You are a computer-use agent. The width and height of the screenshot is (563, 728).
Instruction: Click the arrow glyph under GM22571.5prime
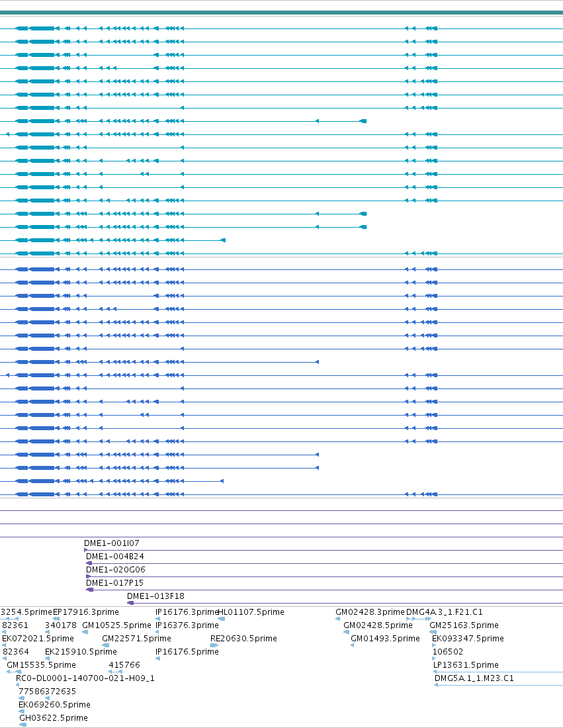(106, 645)
